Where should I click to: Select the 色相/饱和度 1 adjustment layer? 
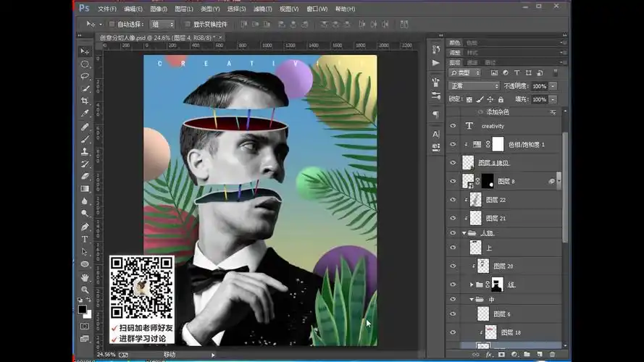526,144
